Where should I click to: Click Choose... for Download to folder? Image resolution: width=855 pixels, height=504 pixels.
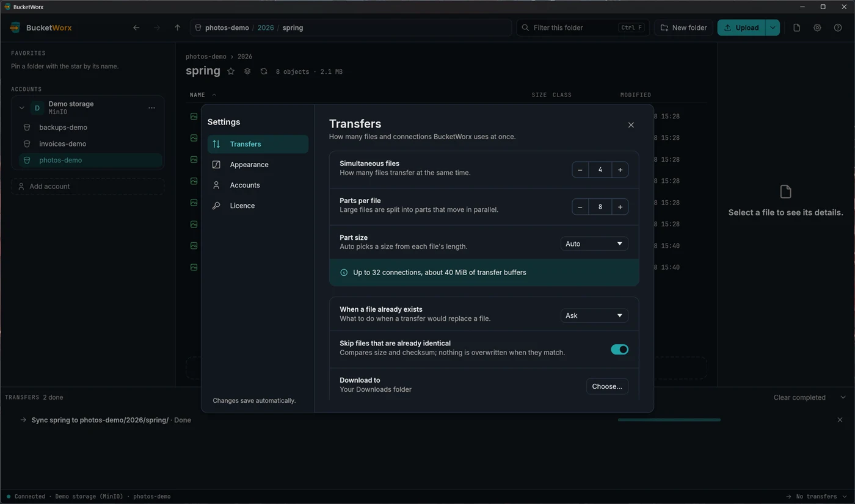tap(607, 386)
